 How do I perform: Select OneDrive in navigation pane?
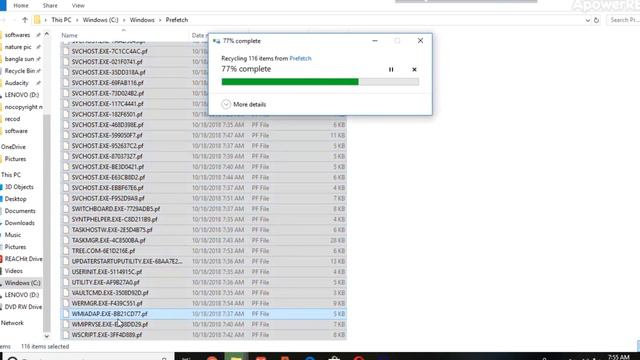pyautogui.click(x=13, y=147)
